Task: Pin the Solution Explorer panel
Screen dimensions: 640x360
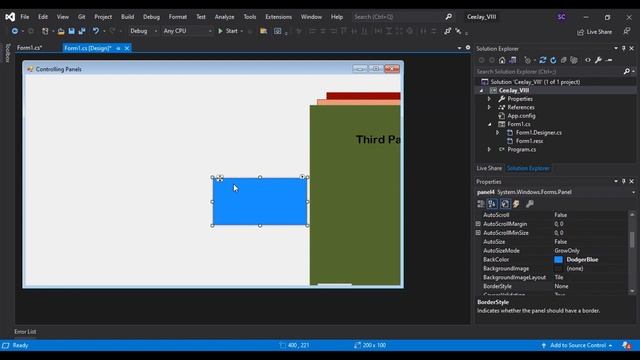Action: click(x=624, y=48)
